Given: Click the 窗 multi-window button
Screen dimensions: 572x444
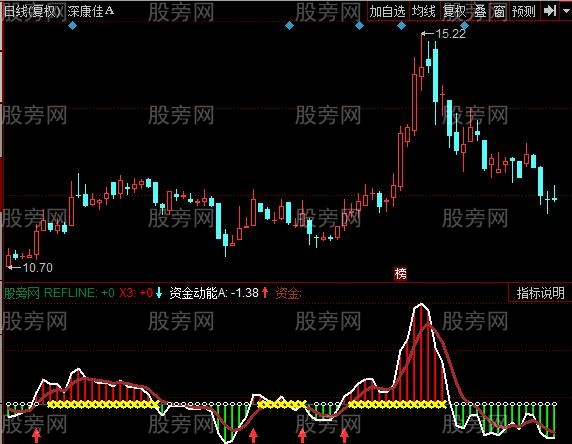Looking at the screenshot, I should (x=499, y=11).
